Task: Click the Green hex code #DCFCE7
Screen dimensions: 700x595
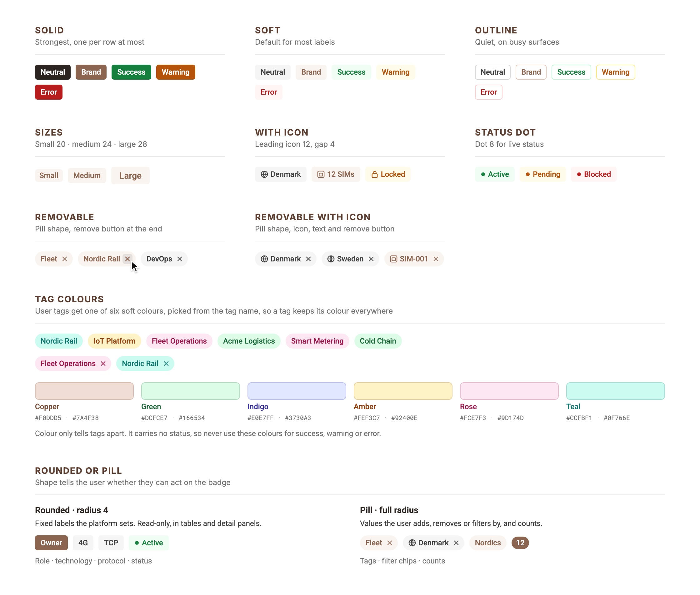Action: tap(154, 418)
